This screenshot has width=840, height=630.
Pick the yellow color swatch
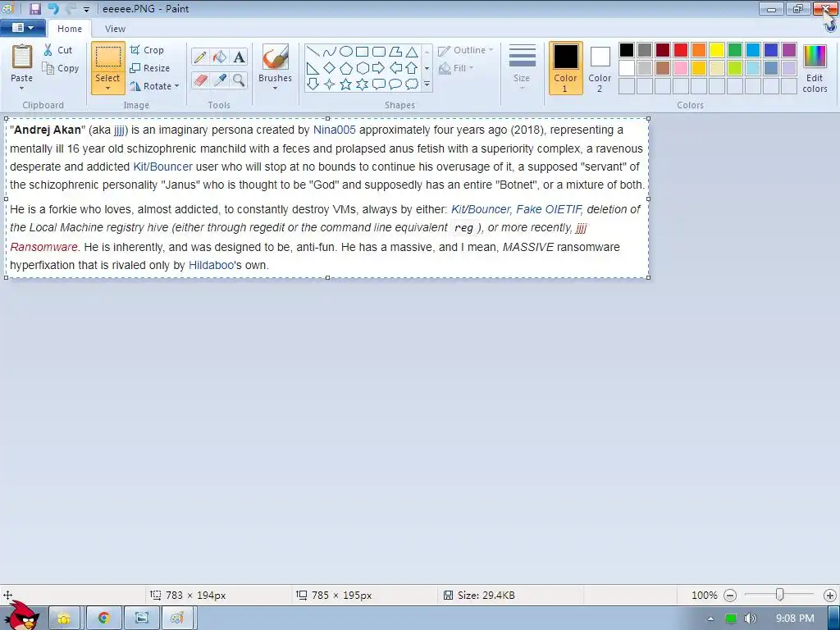pos(717,50)
